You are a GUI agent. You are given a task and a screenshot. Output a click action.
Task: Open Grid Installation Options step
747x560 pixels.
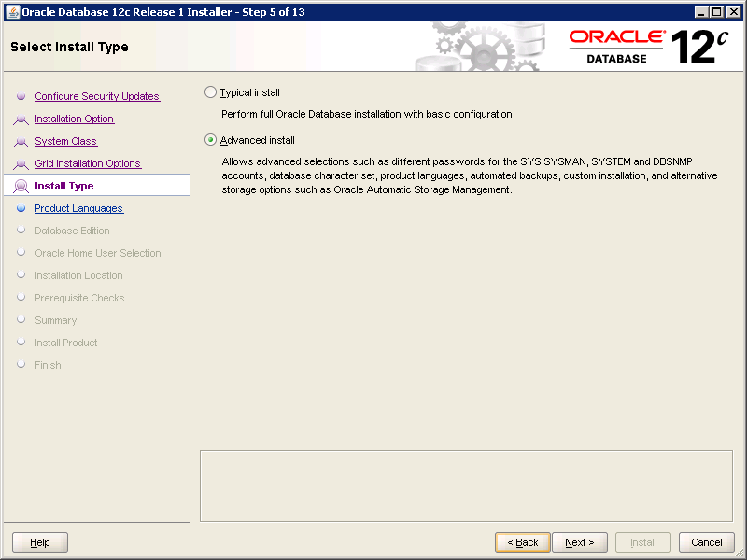[x=88, y=163]
